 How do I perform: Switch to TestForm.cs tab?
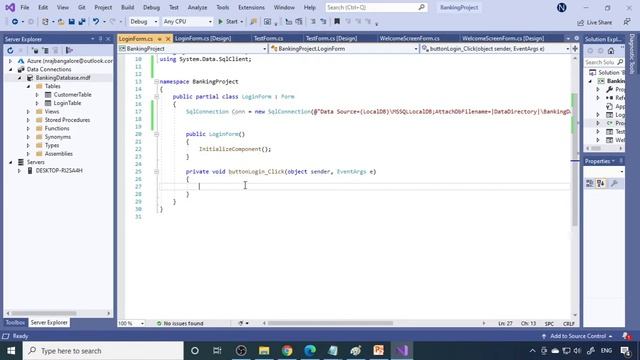[x=269, y=38]
